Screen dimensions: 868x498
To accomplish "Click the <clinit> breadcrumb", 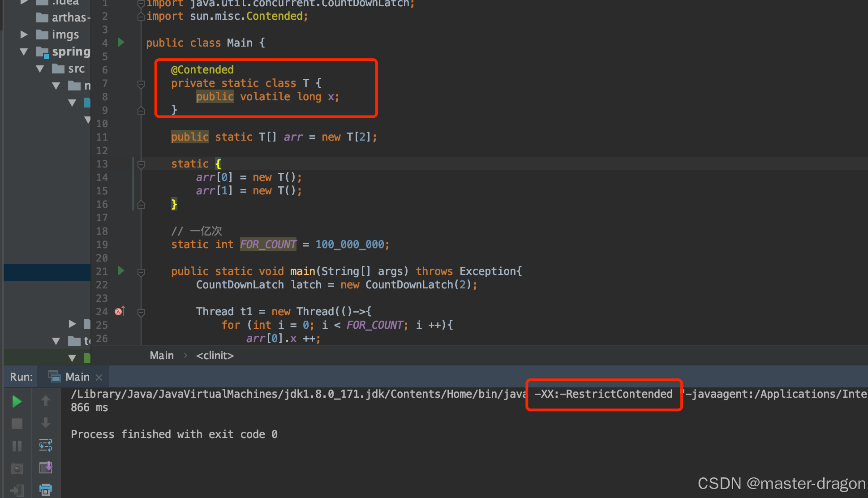I will click(x=215, y=356).
